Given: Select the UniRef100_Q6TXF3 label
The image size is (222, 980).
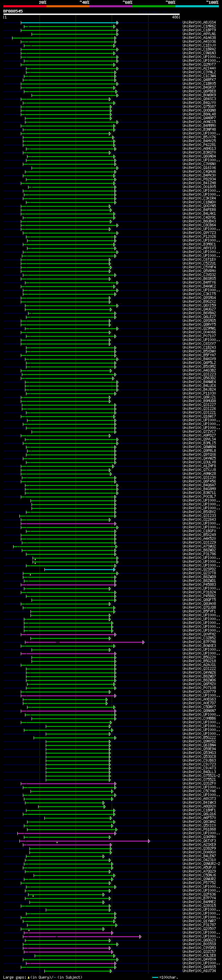Looking at the screenshot, I should 199,841.
